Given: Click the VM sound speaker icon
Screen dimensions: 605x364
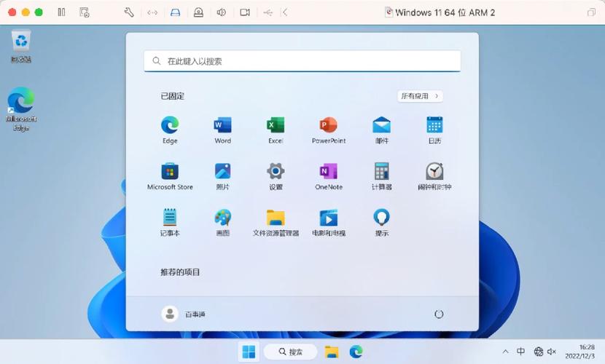Looking at the screenshot, I should [x=222, y=12].
